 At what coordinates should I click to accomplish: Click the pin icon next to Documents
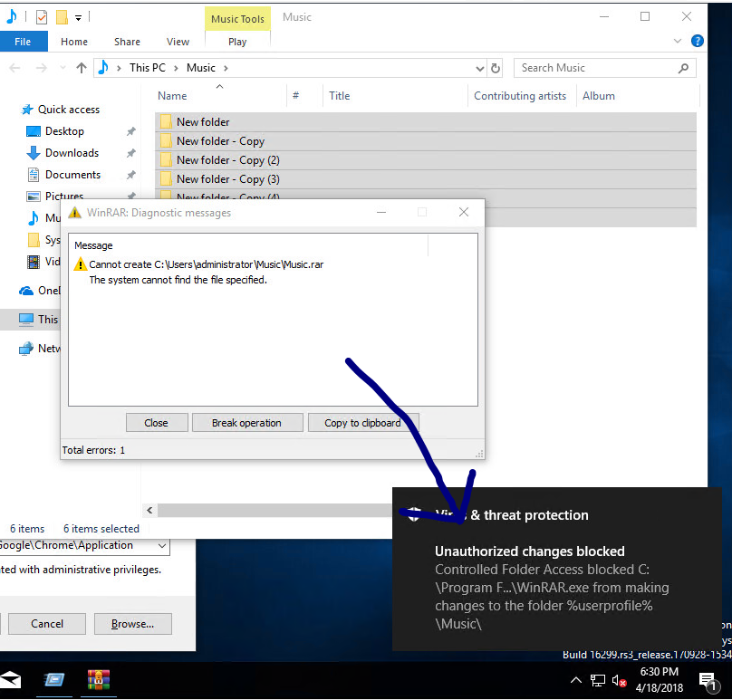pyautogui.click(x=131, y=175)
